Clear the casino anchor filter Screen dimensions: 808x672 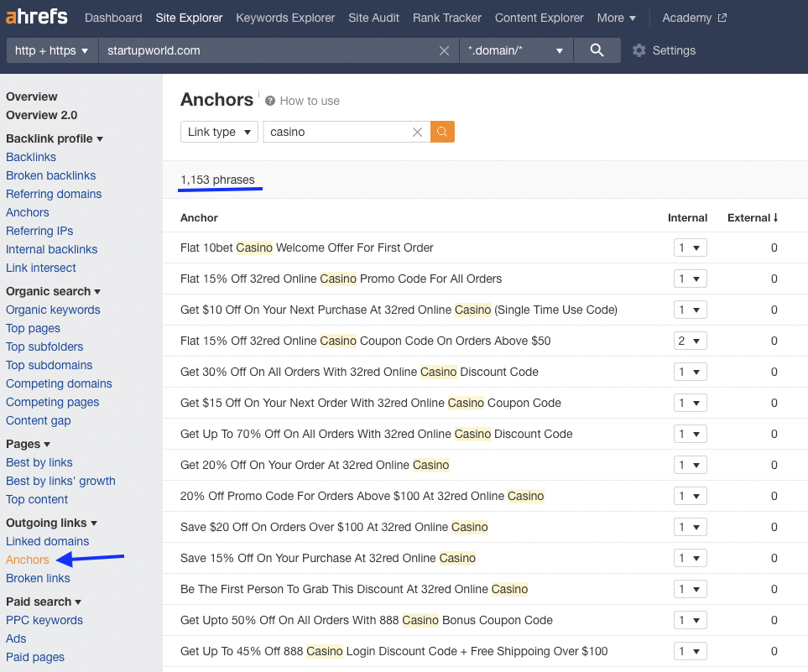(x=417, y=132)
